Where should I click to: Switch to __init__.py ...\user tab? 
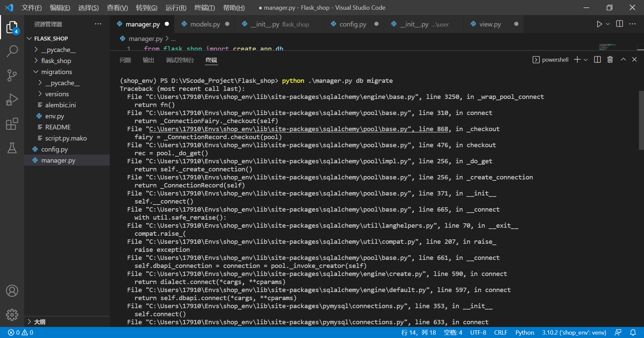pyautogui.click(x=424, y=24)
